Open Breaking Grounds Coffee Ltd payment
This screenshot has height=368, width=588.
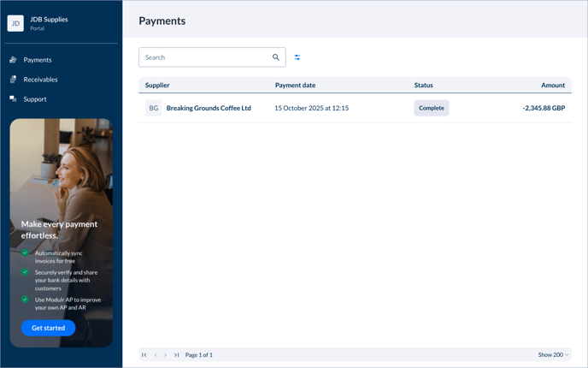tap(209, 108)
